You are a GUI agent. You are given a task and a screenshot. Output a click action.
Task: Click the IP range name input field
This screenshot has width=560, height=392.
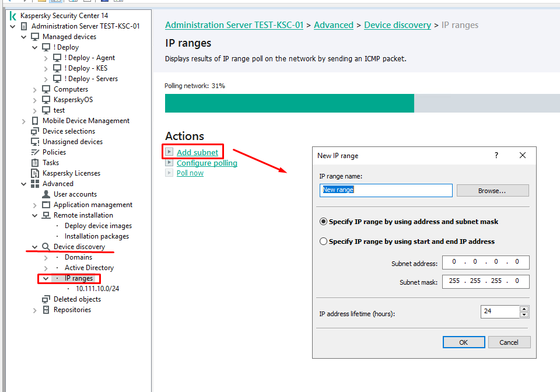386,190
